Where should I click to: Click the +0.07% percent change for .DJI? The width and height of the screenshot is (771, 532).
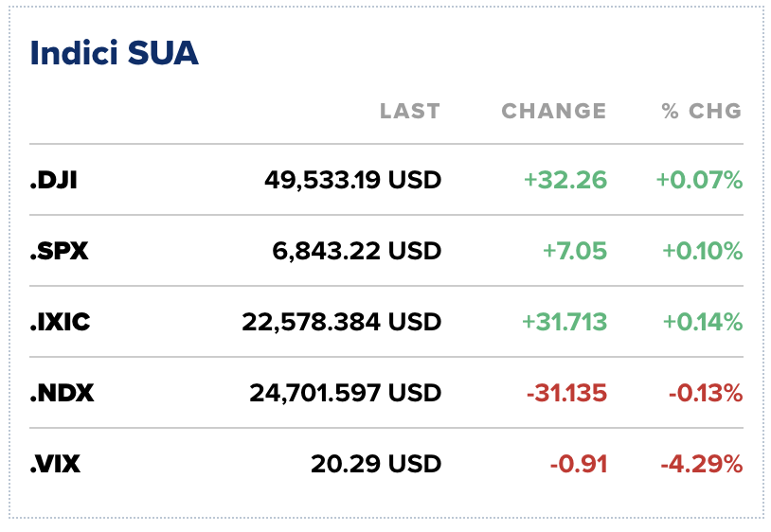coord(699,180)
